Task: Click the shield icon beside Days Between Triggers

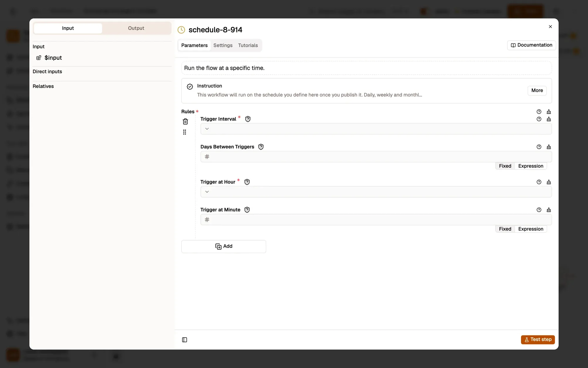Action: (261, 147)
